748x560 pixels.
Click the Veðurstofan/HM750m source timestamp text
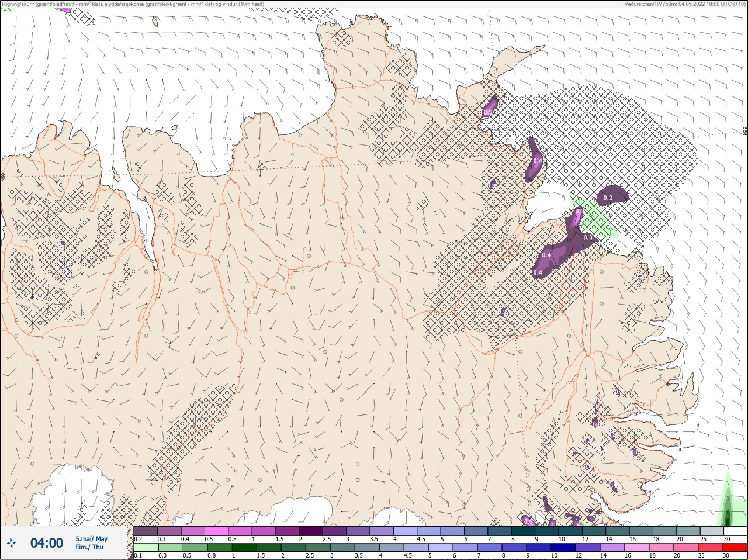tap(685, 4)
